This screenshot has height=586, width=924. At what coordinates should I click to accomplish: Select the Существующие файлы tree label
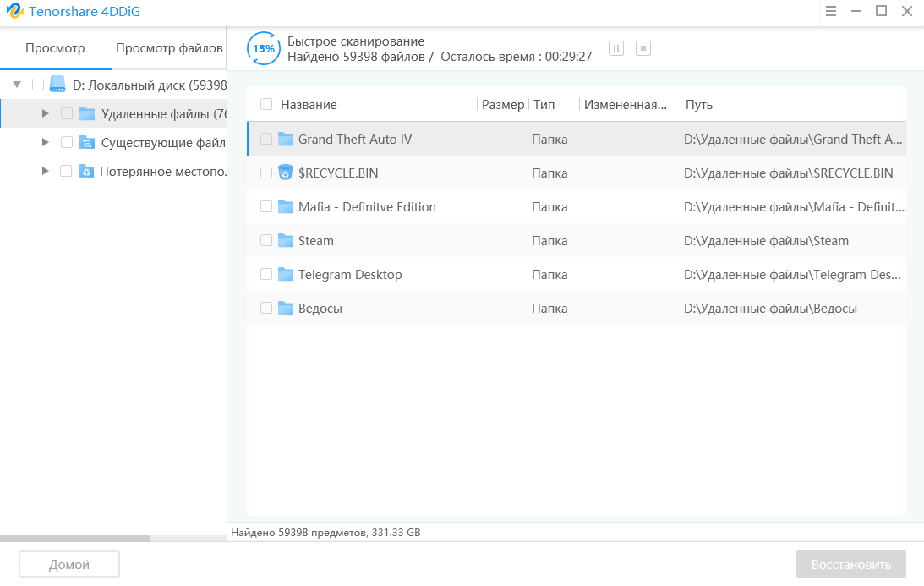pos(163,143)
